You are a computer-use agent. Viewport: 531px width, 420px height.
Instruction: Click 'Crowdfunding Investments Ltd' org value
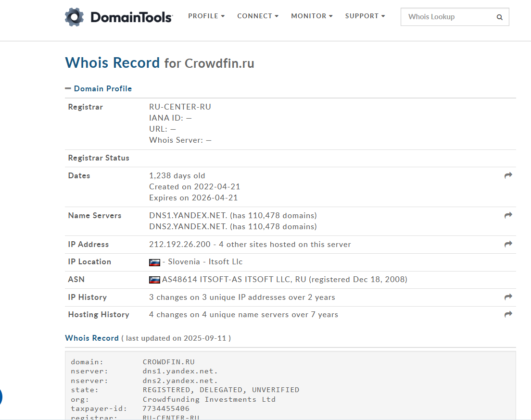pyautogui.click(x=209, y=399)
